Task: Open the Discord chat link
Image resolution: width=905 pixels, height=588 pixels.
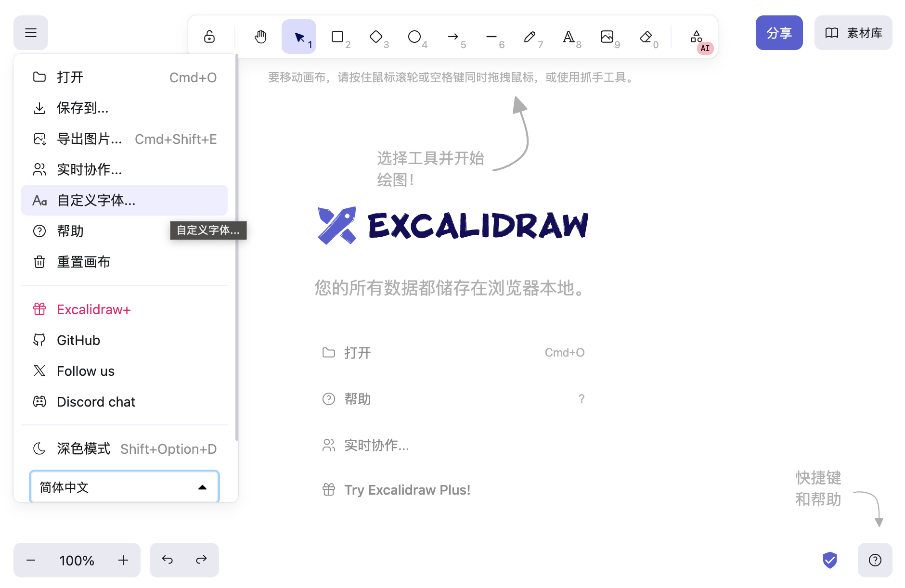Action: pos(124,402)
